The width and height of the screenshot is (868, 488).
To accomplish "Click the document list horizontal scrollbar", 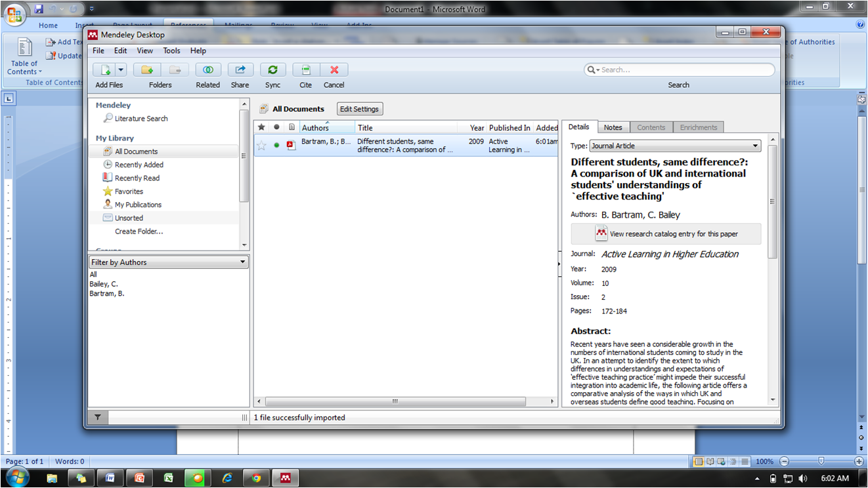I will tap(395, 401).
